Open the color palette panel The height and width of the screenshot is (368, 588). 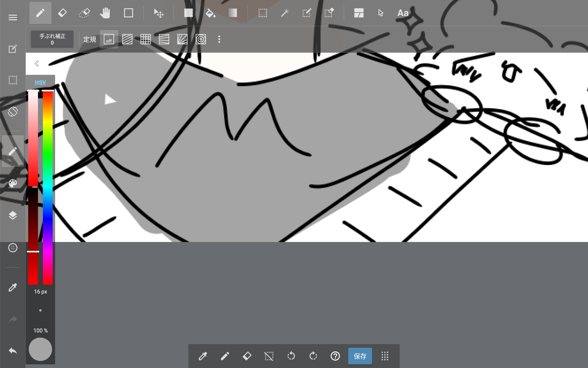[x=13, y=183]
